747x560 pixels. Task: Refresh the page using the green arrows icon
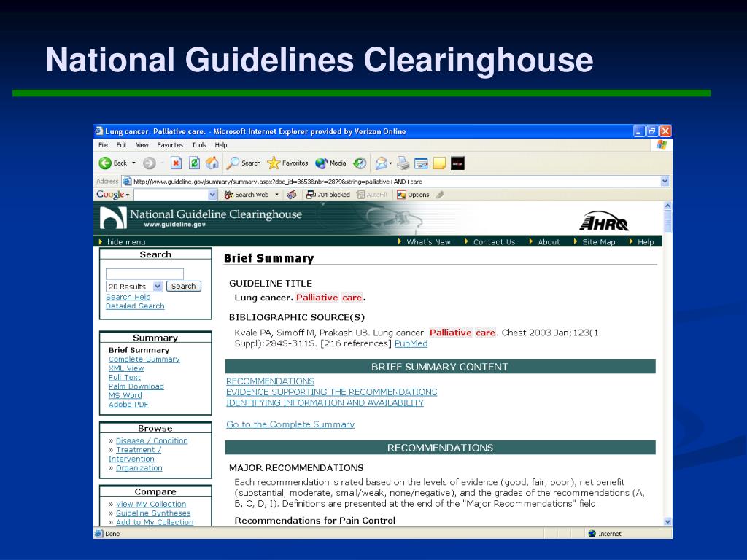coord(194,163)
